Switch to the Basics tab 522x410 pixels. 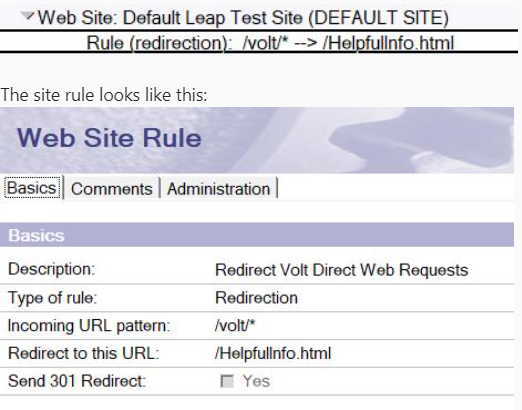point(32,188)
